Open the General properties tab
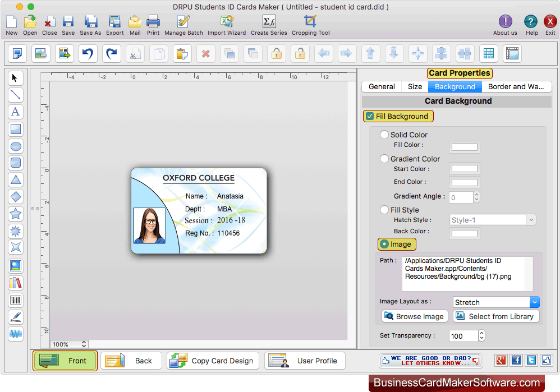The width and height of the screenshot is (560, 392). pyautogui.click(x=382, y=87)
